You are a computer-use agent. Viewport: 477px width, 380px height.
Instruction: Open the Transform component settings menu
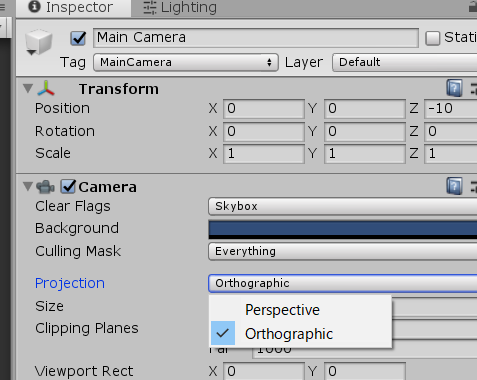(x=473, y=89)
